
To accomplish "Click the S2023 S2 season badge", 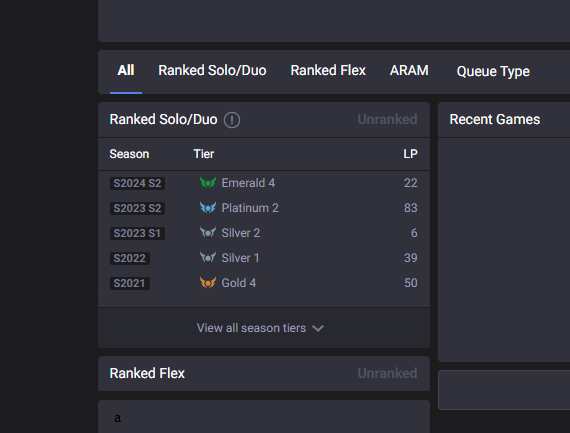I will tap(137, 208).
